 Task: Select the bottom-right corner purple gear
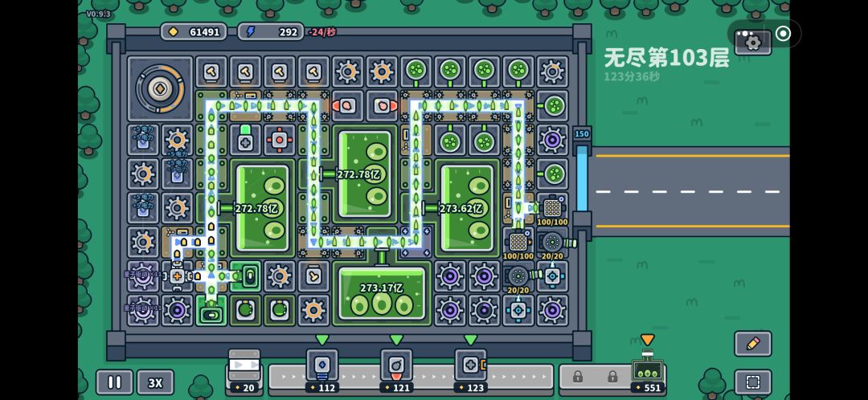coord(552,310)
